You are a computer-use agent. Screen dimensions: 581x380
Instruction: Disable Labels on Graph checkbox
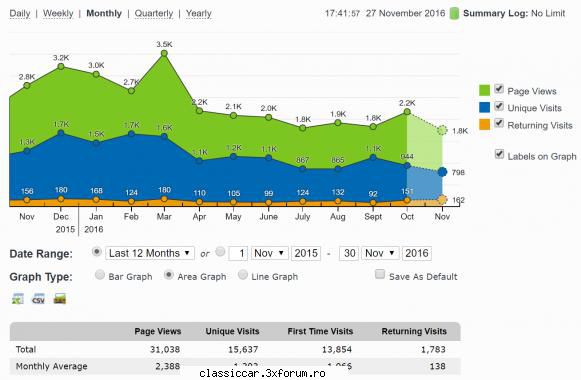point(499,154)
